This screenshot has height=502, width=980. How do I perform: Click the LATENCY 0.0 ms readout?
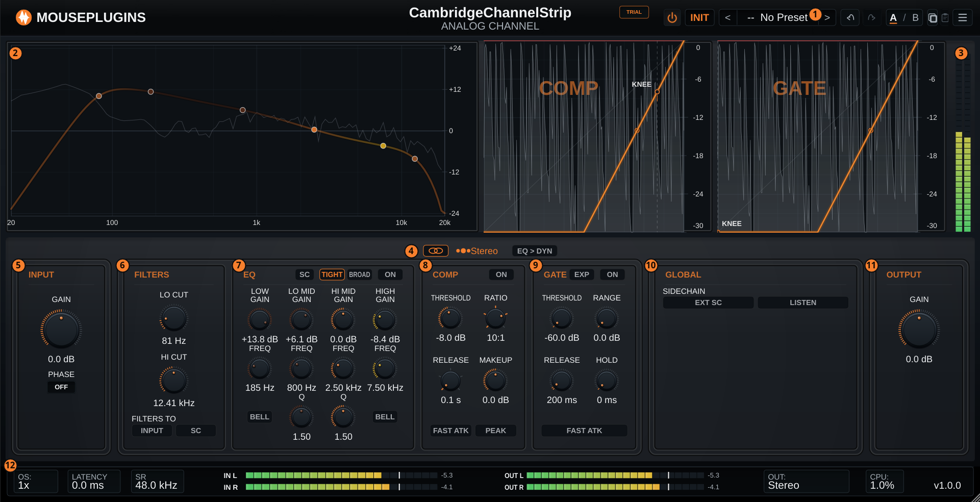pos(94,481)
